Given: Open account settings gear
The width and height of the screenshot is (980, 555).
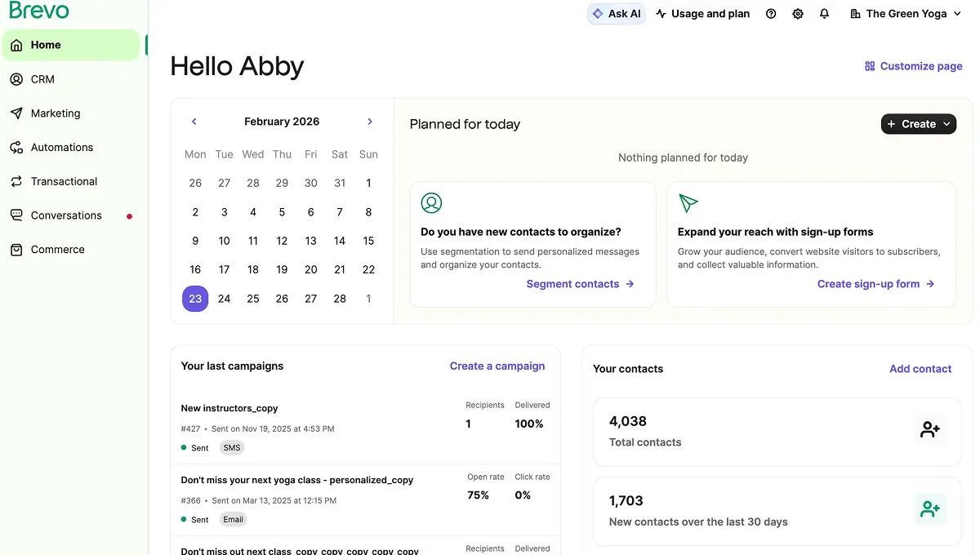Looking at the screenshot, I should [x=798, y=13].
